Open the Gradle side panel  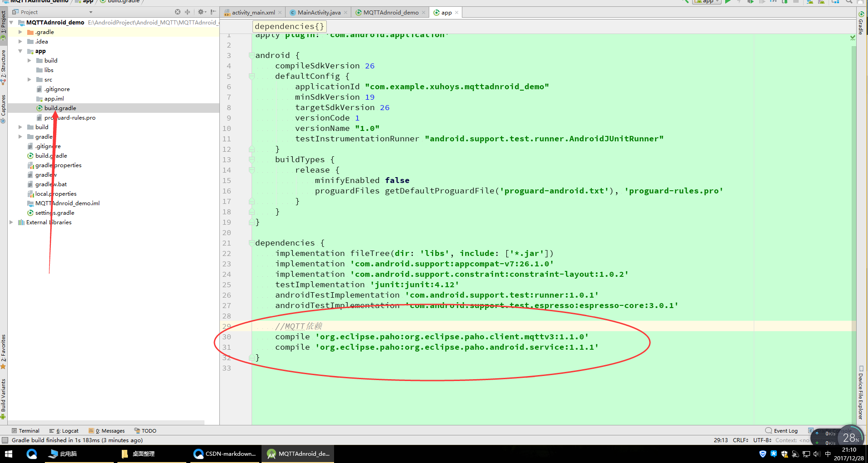pos(860,24)
